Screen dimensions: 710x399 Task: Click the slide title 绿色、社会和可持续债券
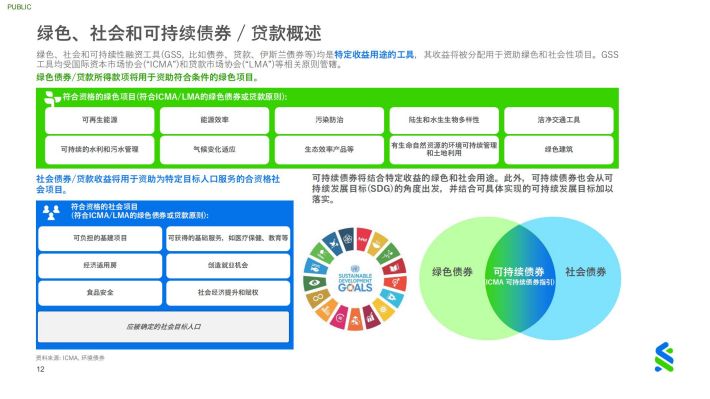coord(134,34)
